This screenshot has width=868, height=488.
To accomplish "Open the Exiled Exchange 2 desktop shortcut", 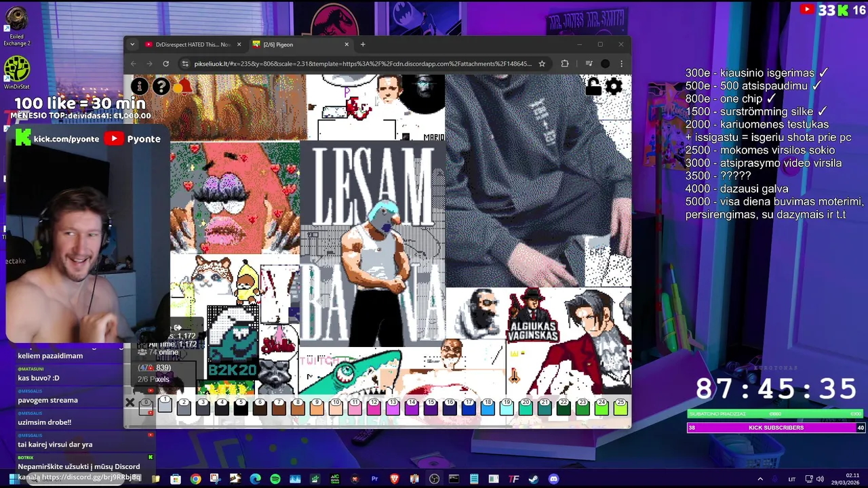I will [x=16, y=27].
